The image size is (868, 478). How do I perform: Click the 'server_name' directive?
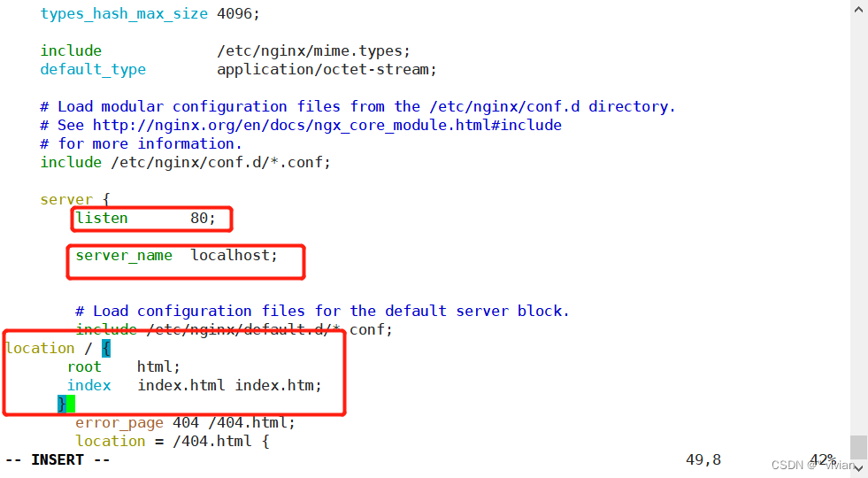[124, 255]
